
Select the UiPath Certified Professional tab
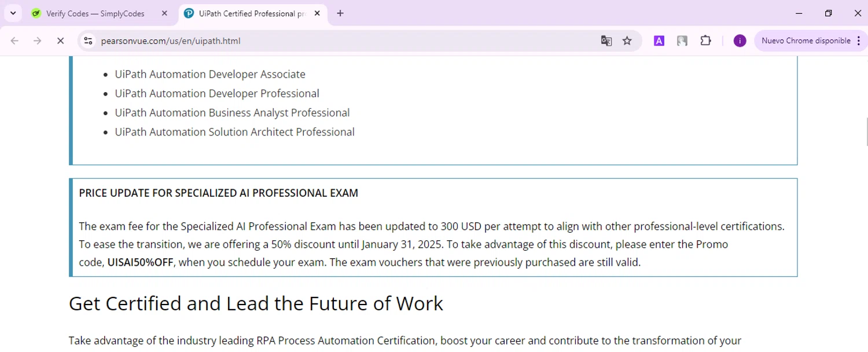(253, 13)
